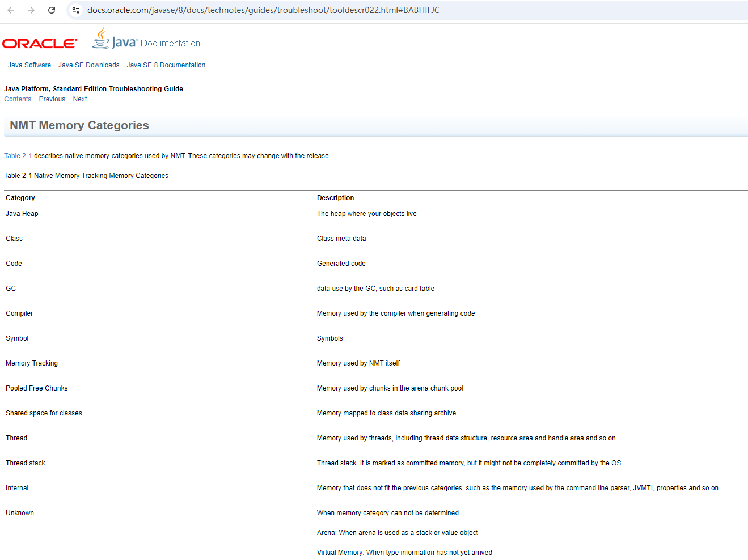748x560 pixels.
Task: Go to the Next page
Action: coord(80,99)
